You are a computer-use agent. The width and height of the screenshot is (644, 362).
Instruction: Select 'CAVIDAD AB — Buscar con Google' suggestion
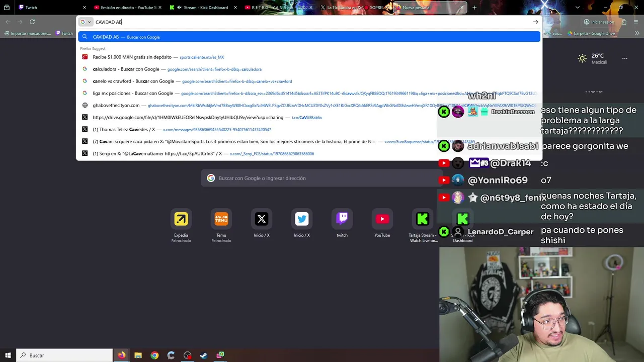coord(309,37)
